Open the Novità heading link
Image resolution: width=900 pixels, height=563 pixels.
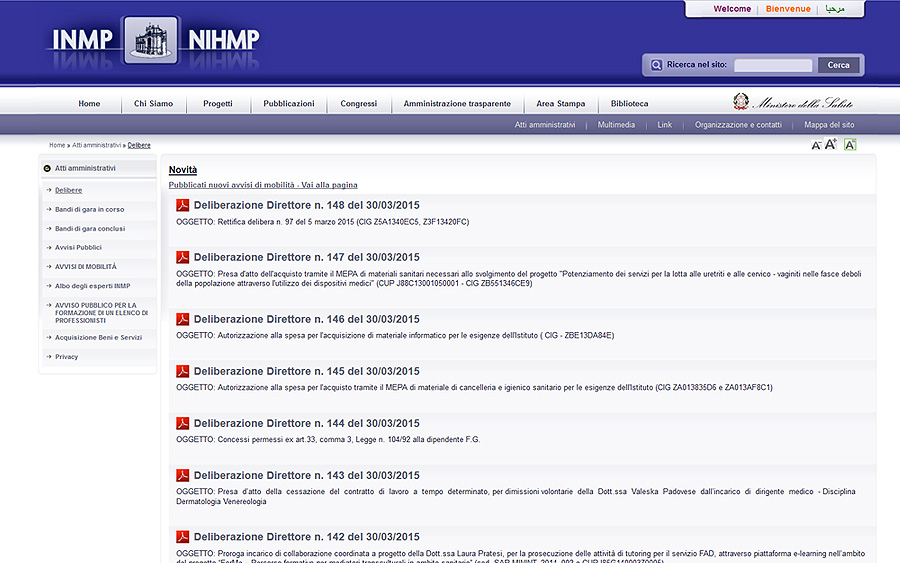[x=183, y=170]
